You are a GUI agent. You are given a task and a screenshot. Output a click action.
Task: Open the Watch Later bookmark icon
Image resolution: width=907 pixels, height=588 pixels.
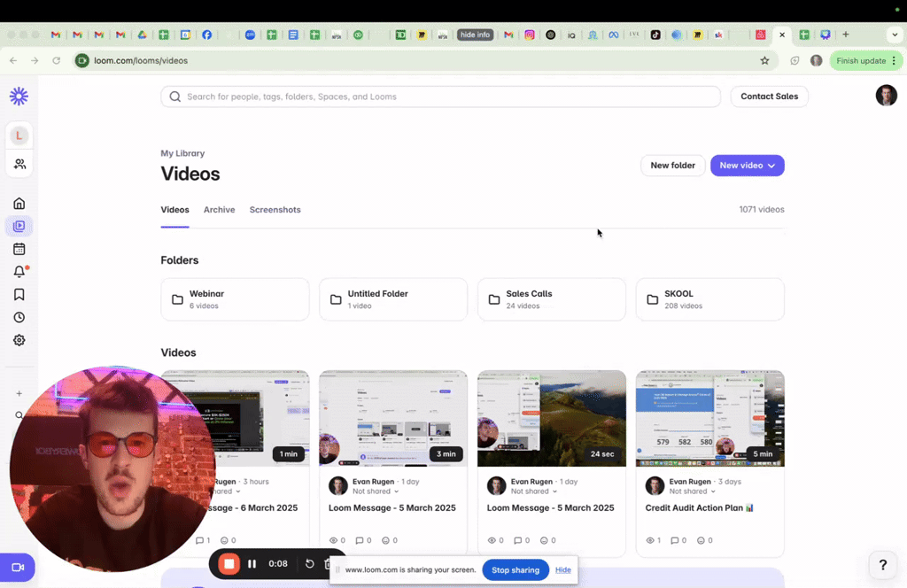19,294
